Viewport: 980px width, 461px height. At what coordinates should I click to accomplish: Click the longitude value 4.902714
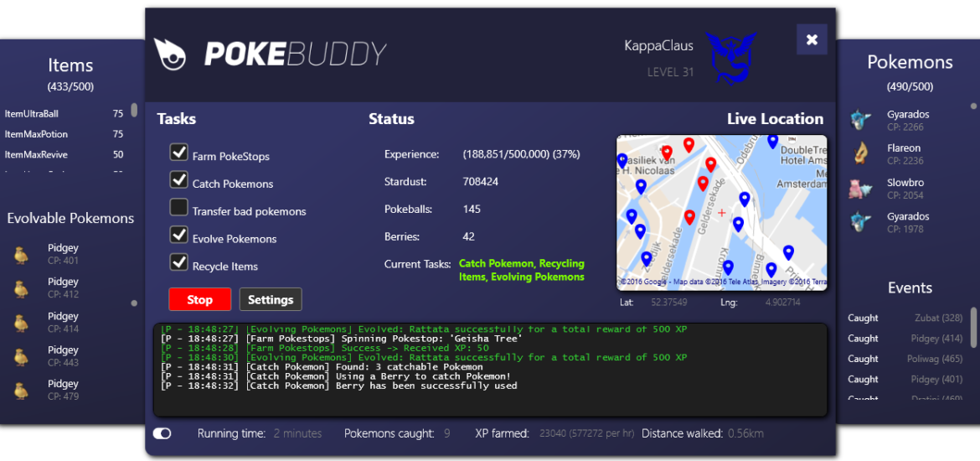(782, 303)
